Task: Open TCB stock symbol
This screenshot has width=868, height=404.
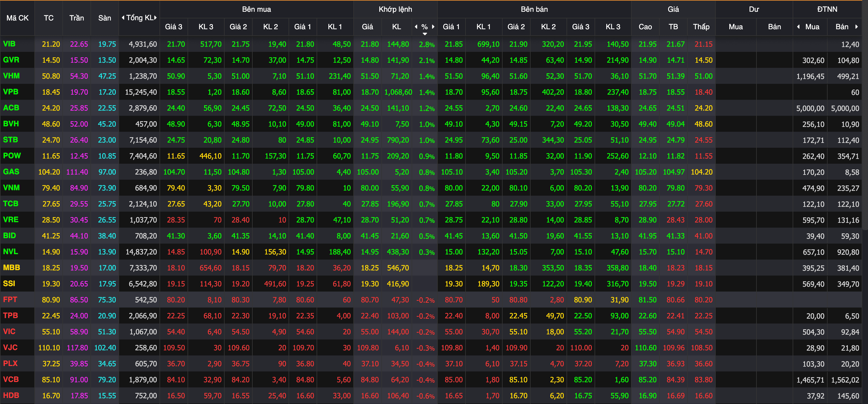Action: [x=11, y=204]
